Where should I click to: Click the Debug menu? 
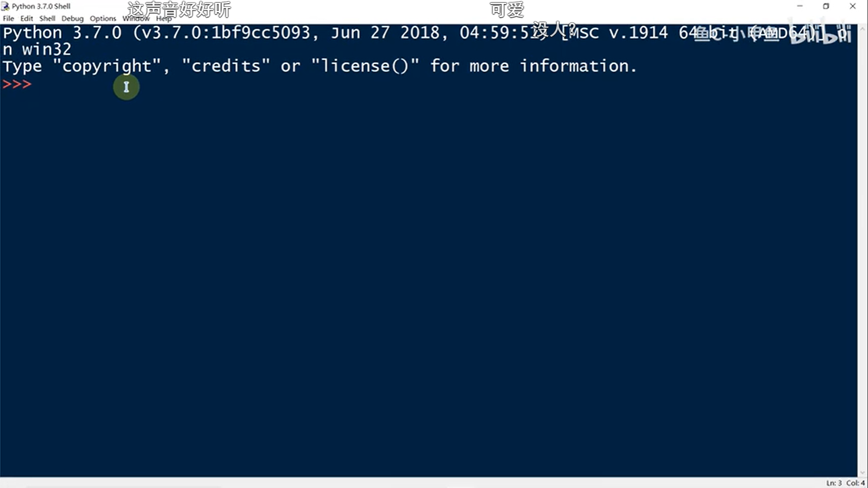click(71, 18)
